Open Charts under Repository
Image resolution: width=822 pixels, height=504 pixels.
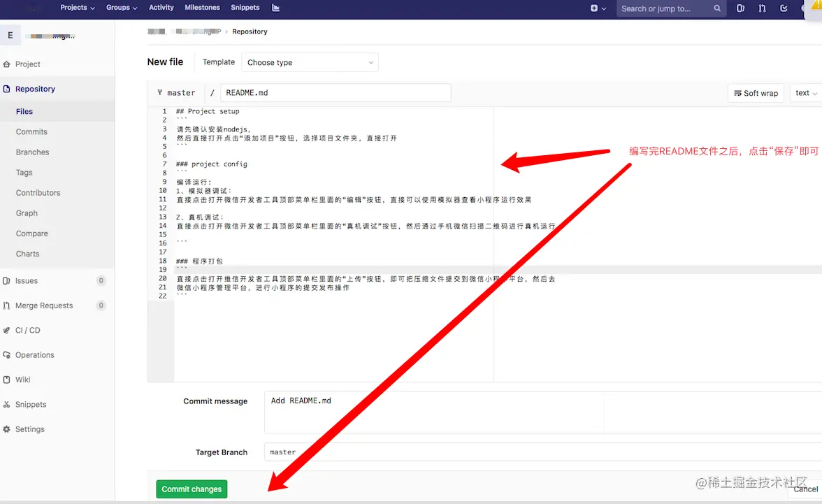click(x=27, y=254)
